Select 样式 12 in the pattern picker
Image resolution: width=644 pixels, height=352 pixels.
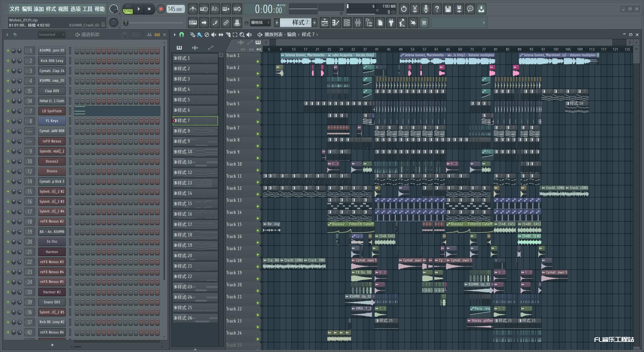[x=195, y=172]
